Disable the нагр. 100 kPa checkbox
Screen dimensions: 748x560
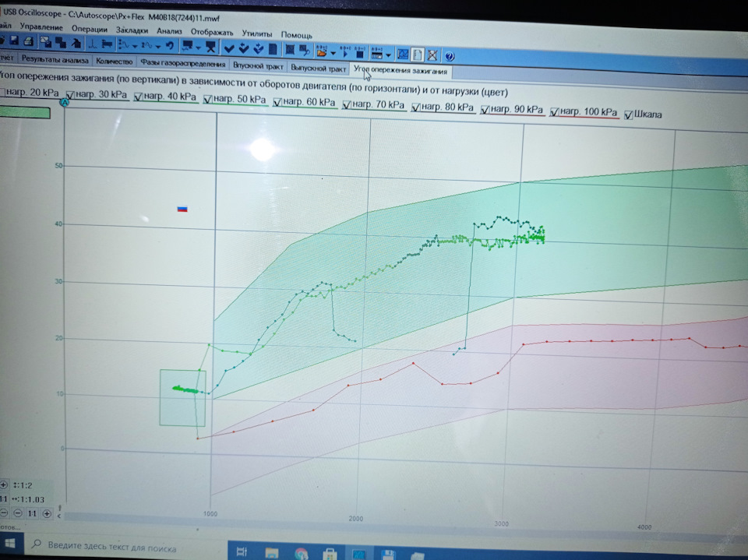(554, 112)
